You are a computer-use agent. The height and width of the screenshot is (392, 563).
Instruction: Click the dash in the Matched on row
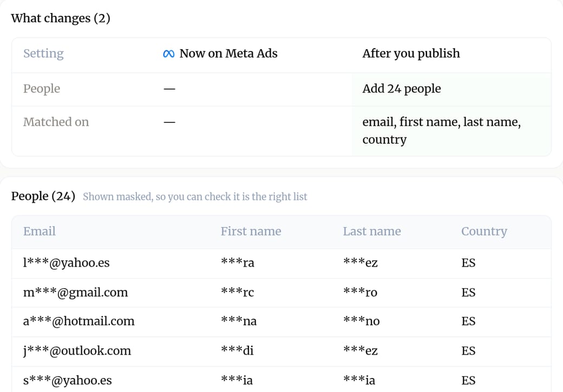[x=169, y=122]
